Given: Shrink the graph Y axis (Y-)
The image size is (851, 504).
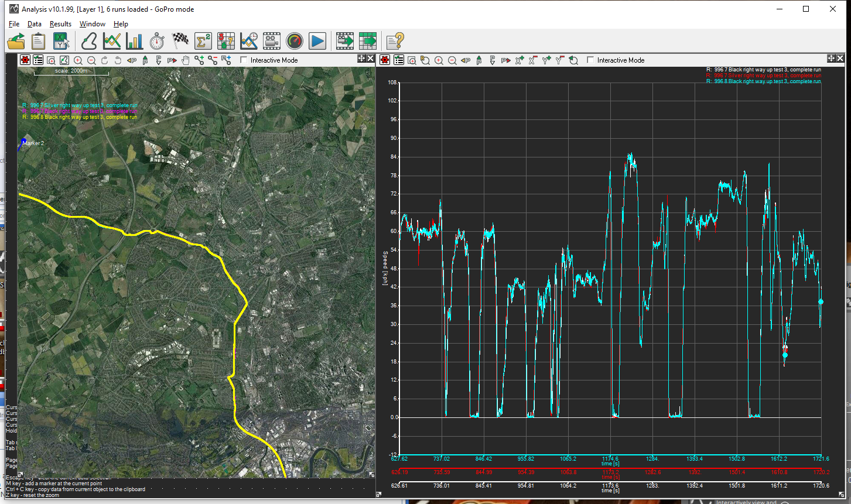Looking at the screenshot, I should coord(560,60).
